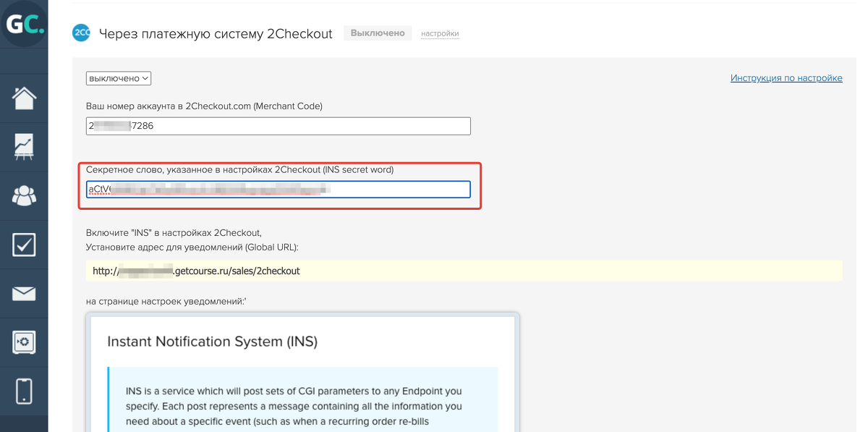
Task: Open 'Инструкция по настройке' link
Action: pyautogui.click(x=786, y=78)
